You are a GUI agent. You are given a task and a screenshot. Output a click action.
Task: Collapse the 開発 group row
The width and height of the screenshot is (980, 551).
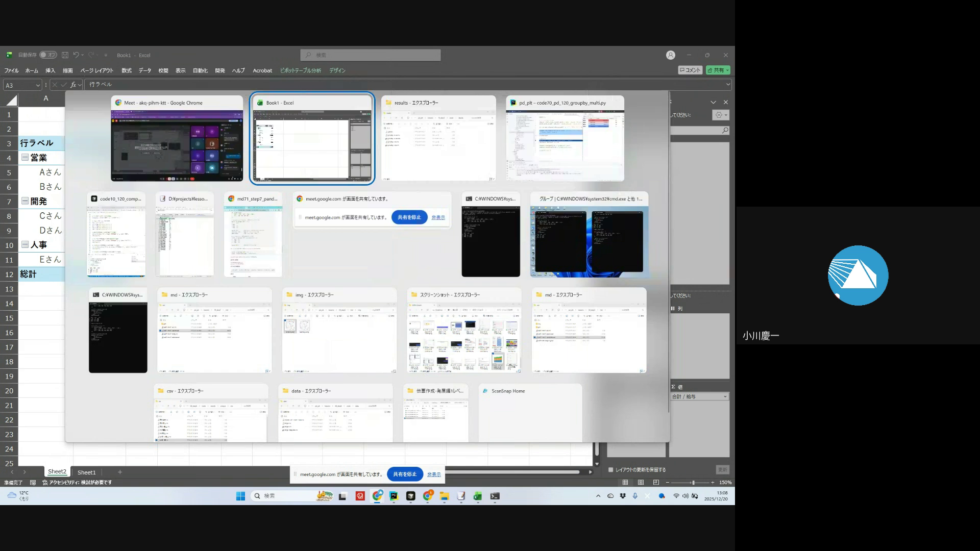point(24,201)
